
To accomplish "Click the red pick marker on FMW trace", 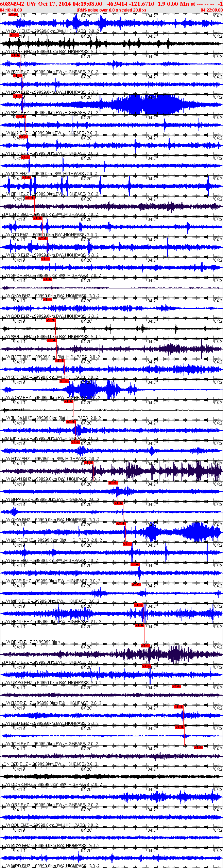I will pyautogui.click(x=13, y=15).
